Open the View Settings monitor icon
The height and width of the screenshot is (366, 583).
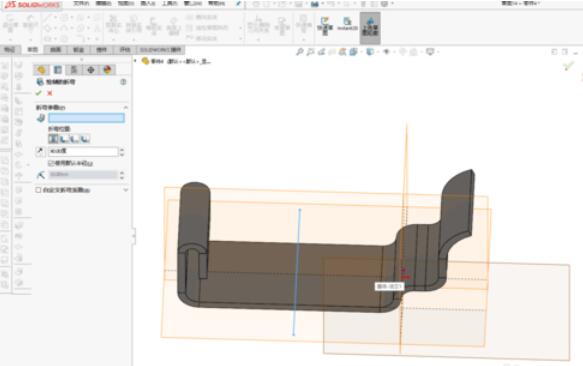[x=430, y=52]
